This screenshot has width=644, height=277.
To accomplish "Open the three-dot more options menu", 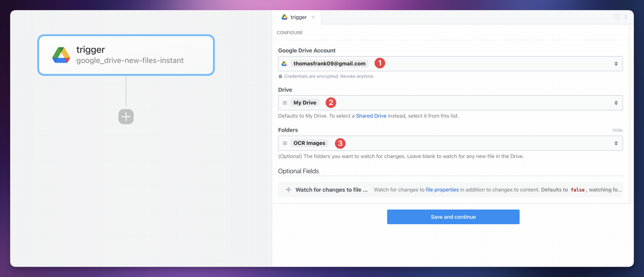I will coord(625,17).
